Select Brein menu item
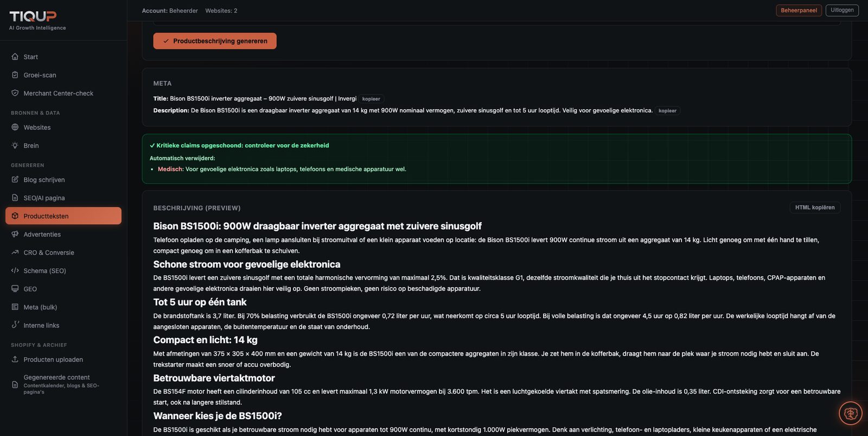Viewport: 868px width, 436px height. click(63, 146)
